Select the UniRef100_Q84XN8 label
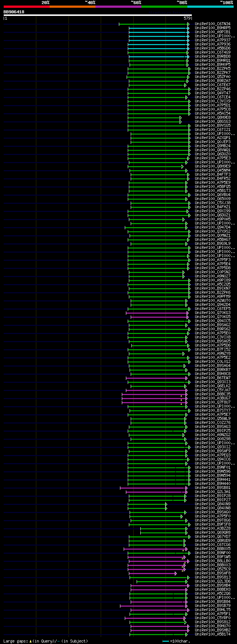 [213, 508]
